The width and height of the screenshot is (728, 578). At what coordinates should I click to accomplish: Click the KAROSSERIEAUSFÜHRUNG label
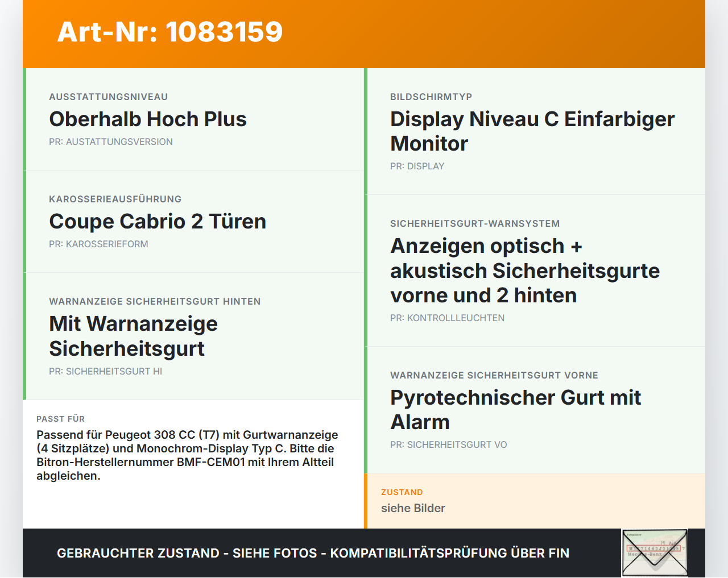(115, 199)
